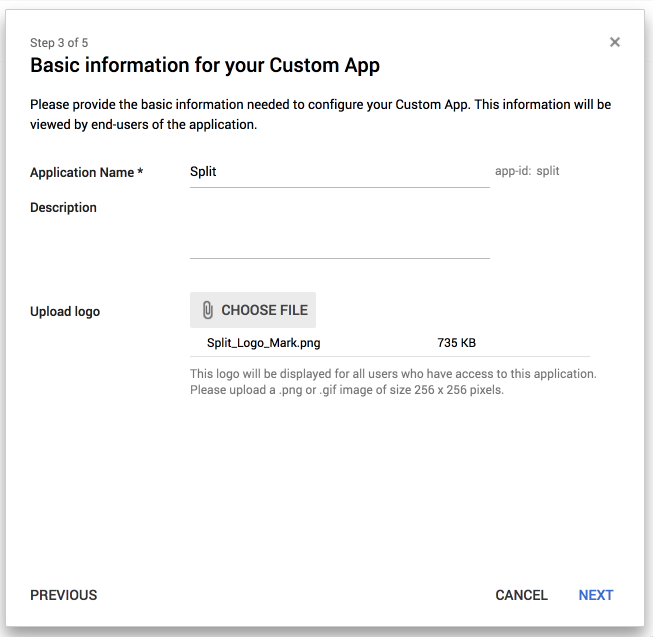Click the logo size requirement hint text
Viewport: 653px width, 637px height.
click(392, 381)
